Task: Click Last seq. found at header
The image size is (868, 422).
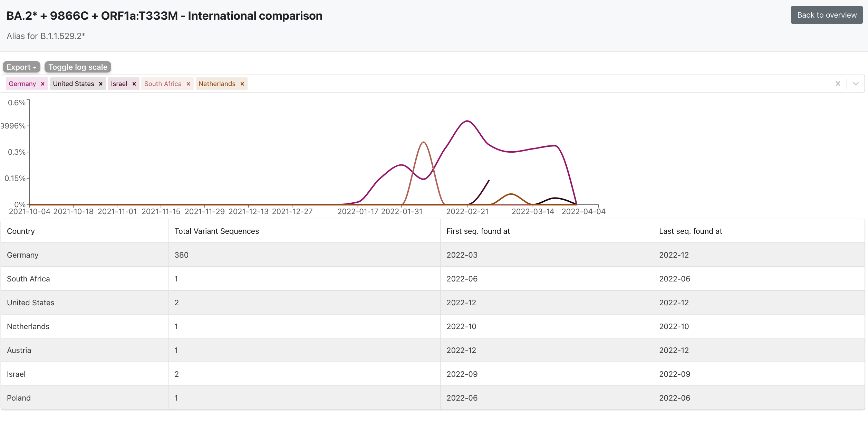Action: (691, 231)
